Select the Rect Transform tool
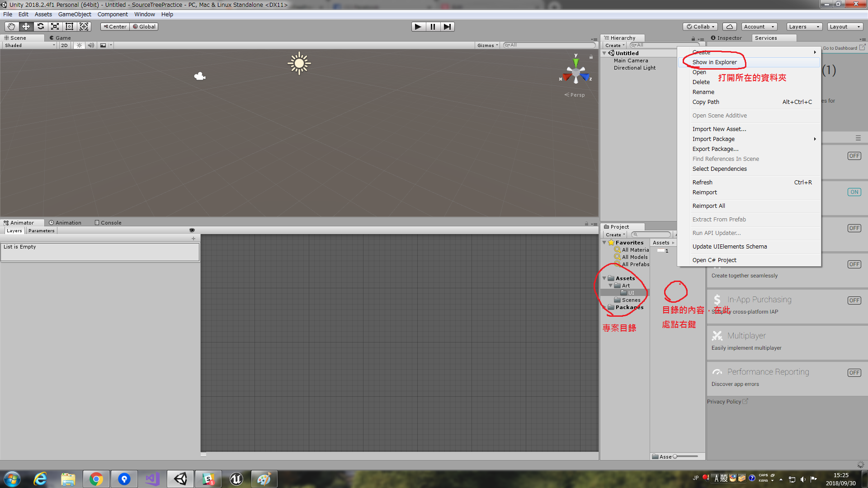Viewport: 868px width, 488px height. tap(69, 27)
